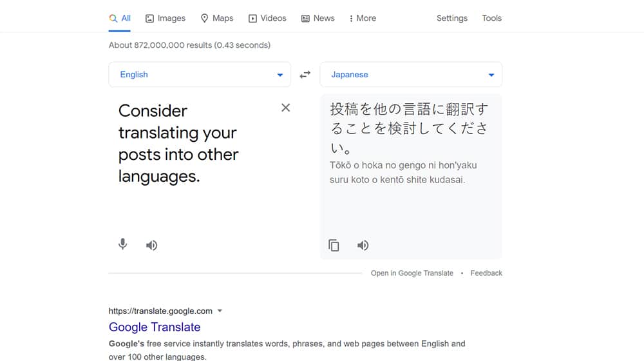This screenshot has height=361, width=644.
Task: Open search Tools
Action: tap(491, 18)
